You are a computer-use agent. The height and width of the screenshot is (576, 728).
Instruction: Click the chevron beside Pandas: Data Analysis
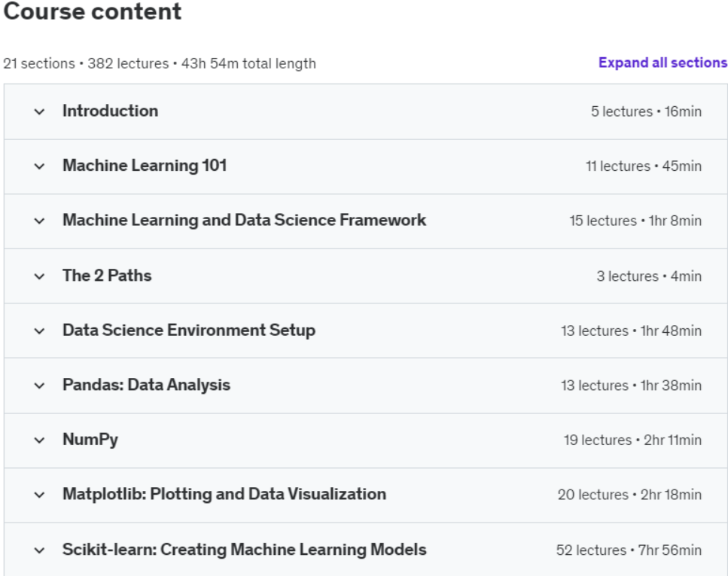pyautogui.click(x=39, y=386)
